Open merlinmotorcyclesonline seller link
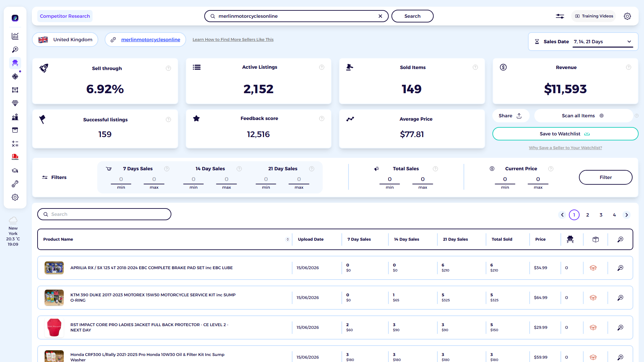644x362 pixels. (x=151, y=40)
